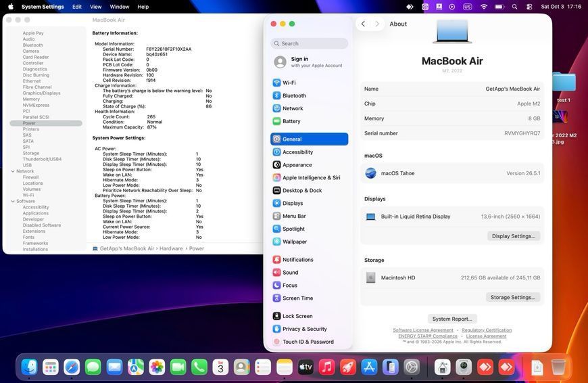The width and height of the screenshot is (588, 383).
Task: Open the Window menu
Action: click(x=119, y=7)
